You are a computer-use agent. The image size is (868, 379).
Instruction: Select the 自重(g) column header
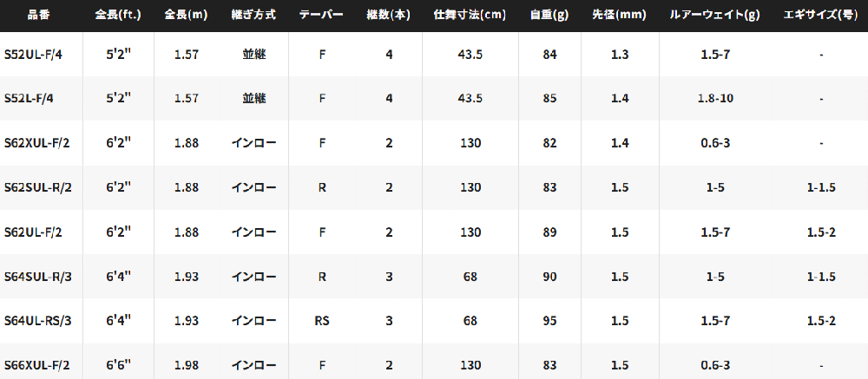pyautogui.click(x=549, y=16)
